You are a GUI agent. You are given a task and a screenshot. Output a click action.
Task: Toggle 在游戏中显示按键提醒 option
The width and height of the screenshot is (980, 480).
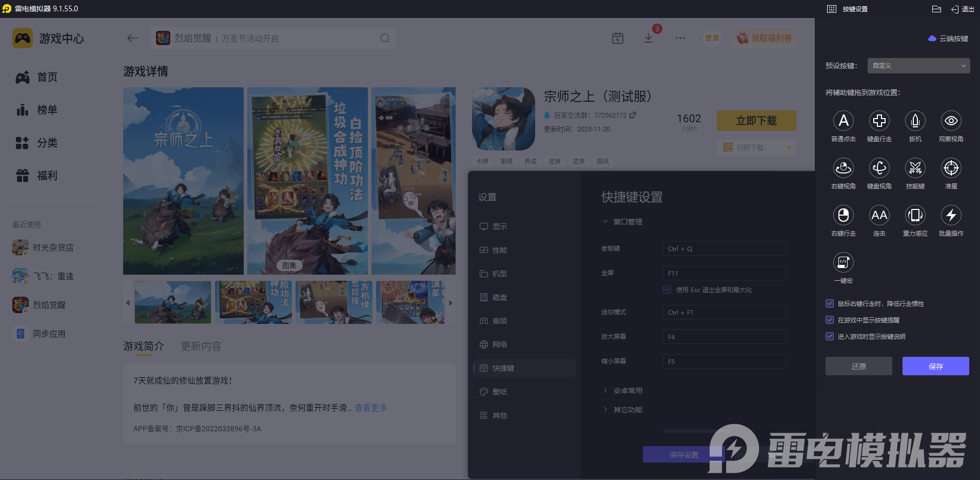(x=830, y=320)
